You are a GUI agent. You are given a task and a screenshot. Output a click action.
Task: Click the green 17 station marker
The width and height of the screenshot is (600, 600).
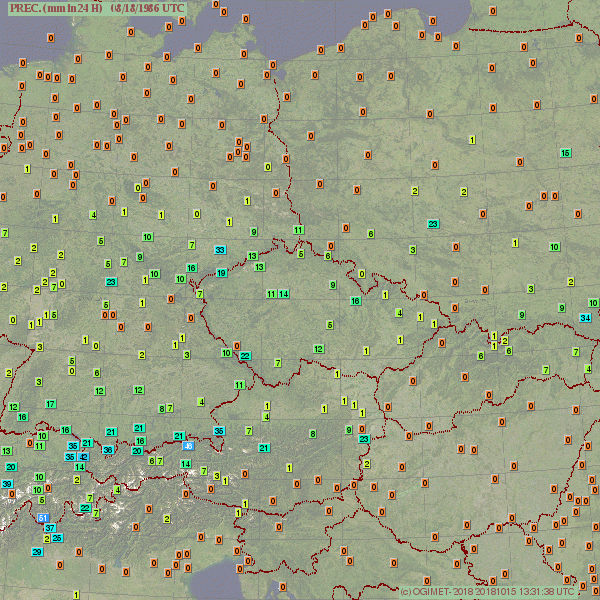[x=50, y=404]
